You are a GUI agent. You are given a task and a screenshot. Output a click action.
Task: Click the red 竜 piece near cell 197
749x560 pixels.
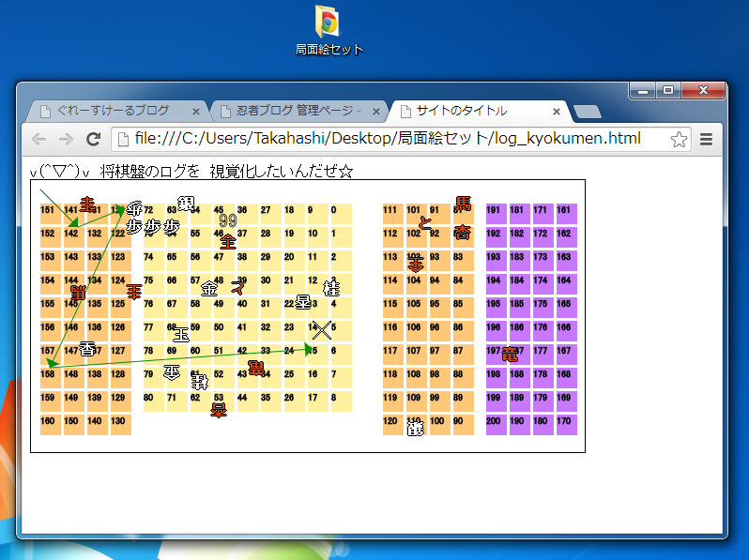click(x=510, y=355)
